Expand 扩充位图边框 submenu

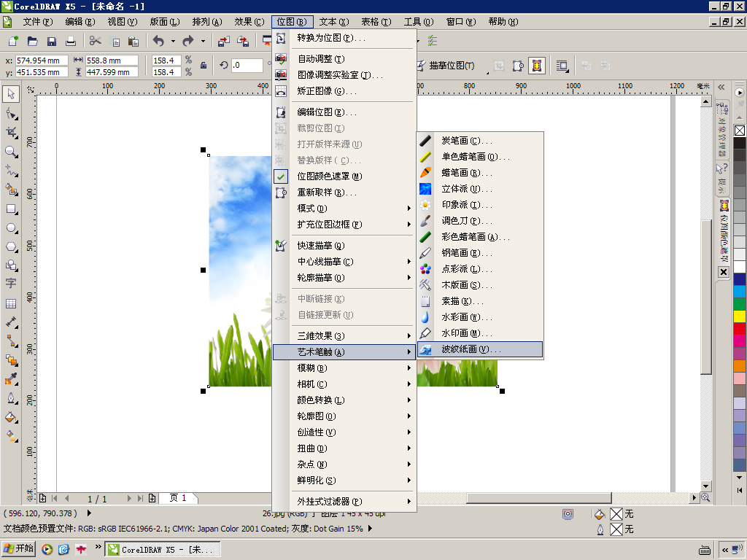344,225
